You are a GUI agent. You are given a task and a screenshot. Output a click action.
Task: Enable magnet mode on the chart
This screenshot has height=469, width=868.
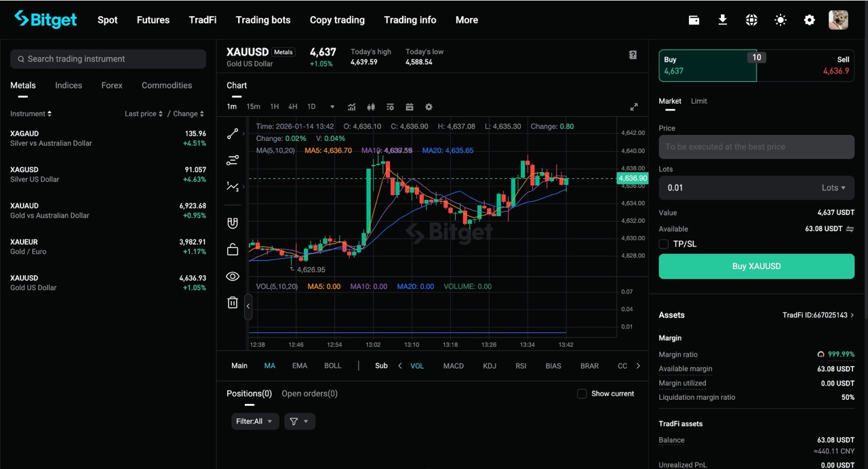tap(233, 223)
